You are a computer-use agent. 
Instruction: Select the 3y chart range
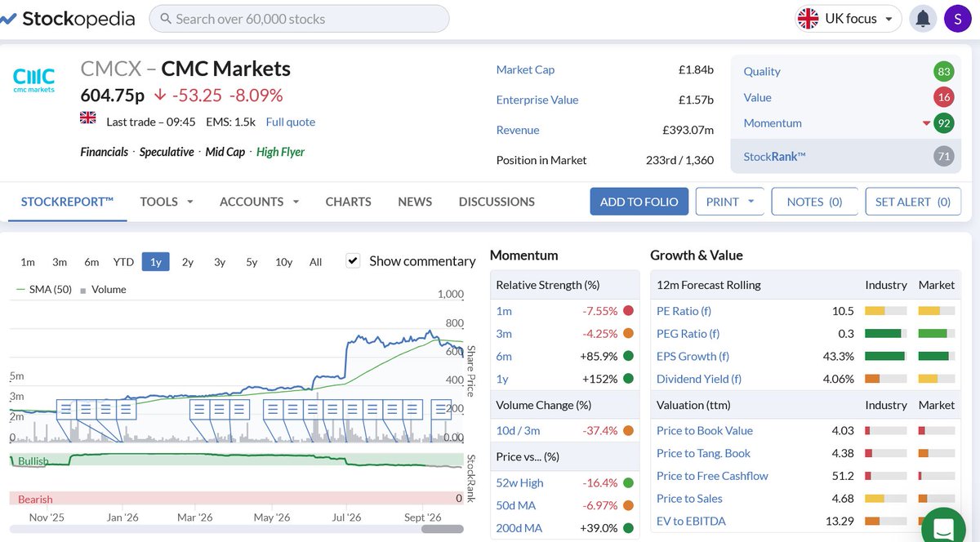tap(220, 262)
